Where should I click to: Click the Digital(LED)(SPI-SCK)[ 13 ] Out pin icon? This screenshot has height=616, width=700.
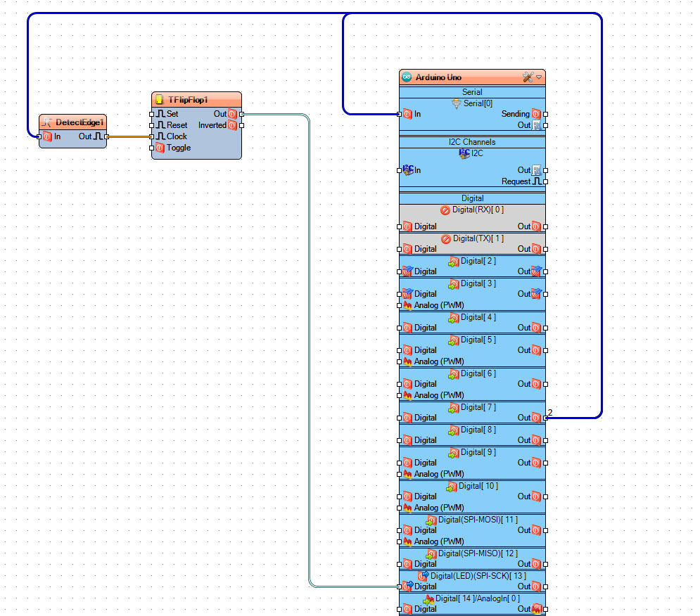pos(536,587)
